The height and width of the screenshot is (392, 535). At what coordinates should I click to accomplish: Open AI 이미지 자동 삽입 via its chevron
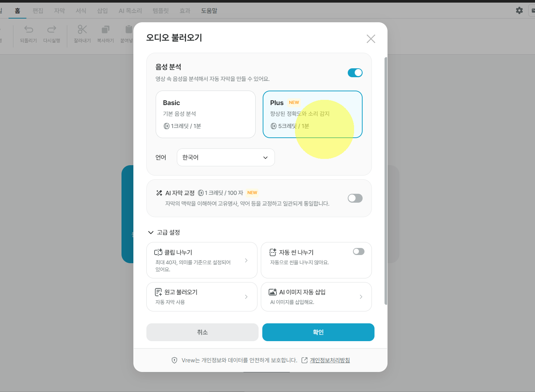click(x=361, y=297)
